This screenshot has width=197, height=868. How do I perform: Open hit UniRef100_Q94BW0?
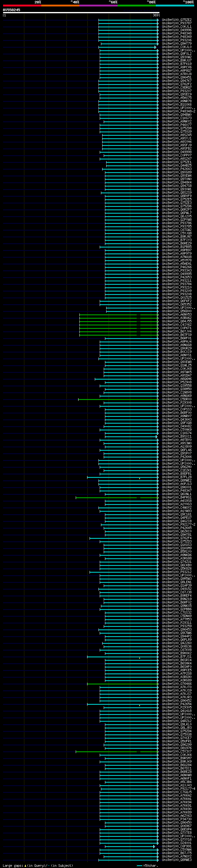177,115
